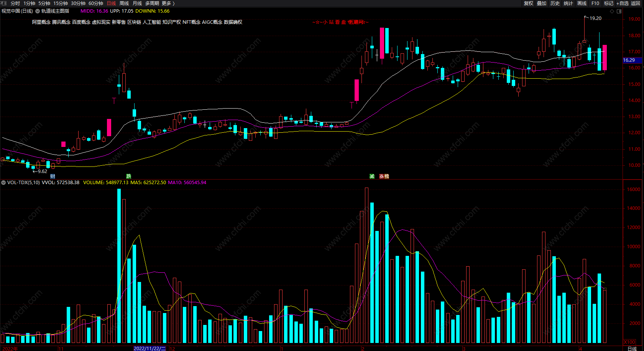Click the DOWNN: 15.66 indicator value
This screenshot has height=351, width=644.
pyautogui.click(x=152, y=11)
